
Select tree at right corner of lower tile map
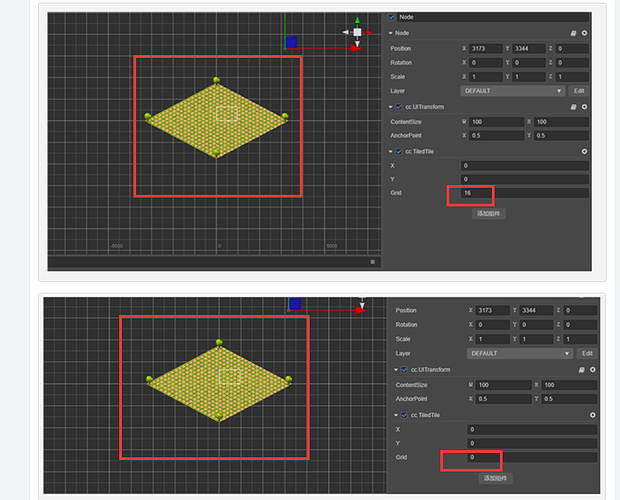[289, 379]
